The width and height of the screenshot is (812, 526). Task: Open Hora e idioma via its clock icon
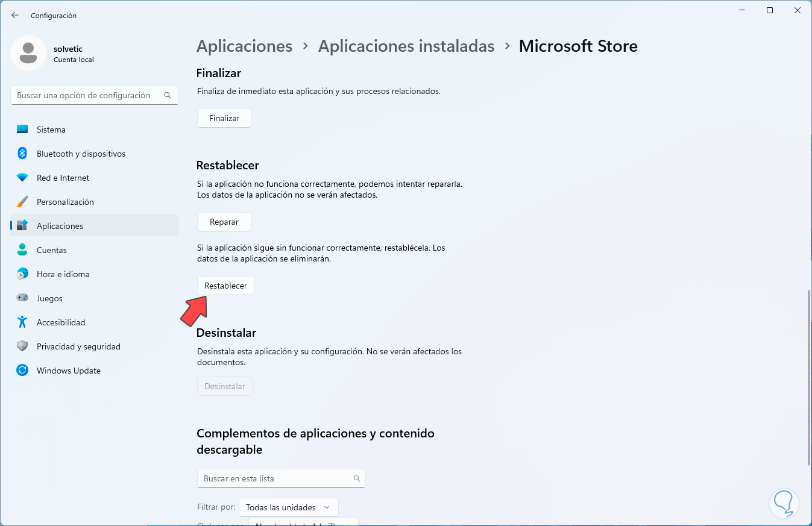[22, 274]
